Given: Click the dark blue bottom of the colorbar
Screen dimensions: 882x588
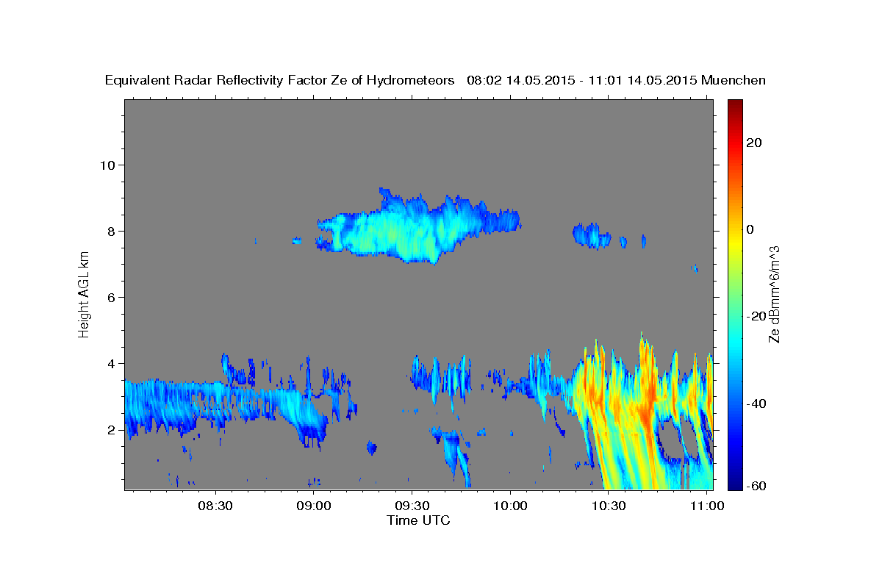Looking at the screenshot, I should [x=734, y=483].
